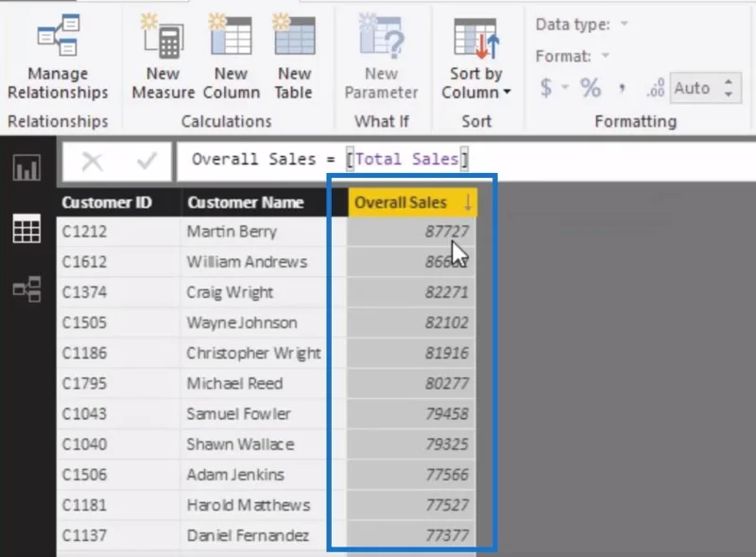756x557 pixels.
Task: Switch to Report view
Action: click(26, 167)
